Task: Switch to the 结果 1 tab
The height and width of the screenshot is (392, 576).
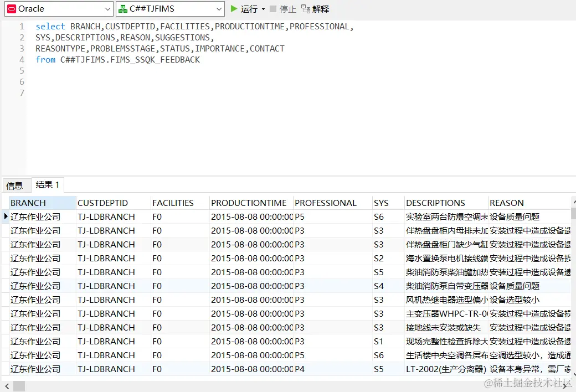Action: point(48,185)
